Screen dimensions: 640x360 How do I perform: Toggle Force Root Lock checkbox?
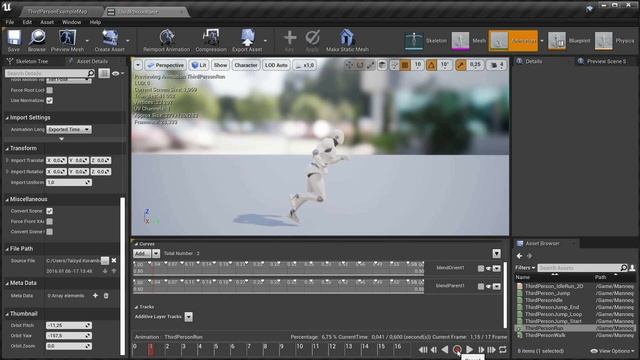coord(49,90)
